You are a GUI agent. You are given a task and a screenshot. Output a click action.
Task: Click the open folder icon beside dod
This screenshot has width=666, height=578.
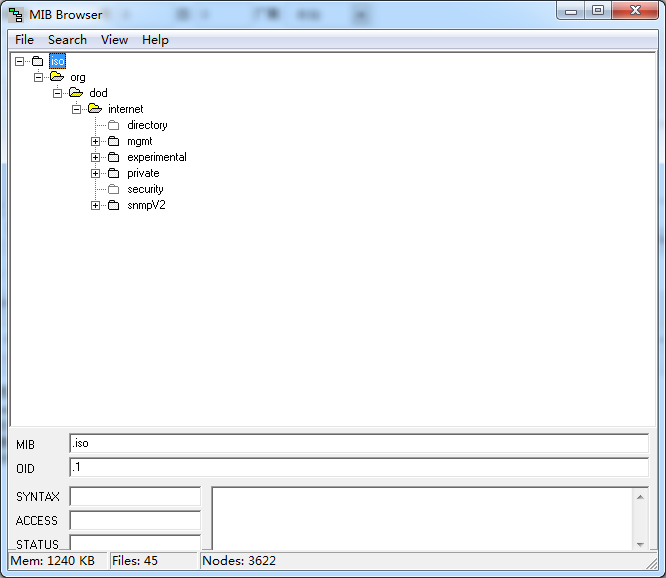pyautogui.click(x=76, y=93)
